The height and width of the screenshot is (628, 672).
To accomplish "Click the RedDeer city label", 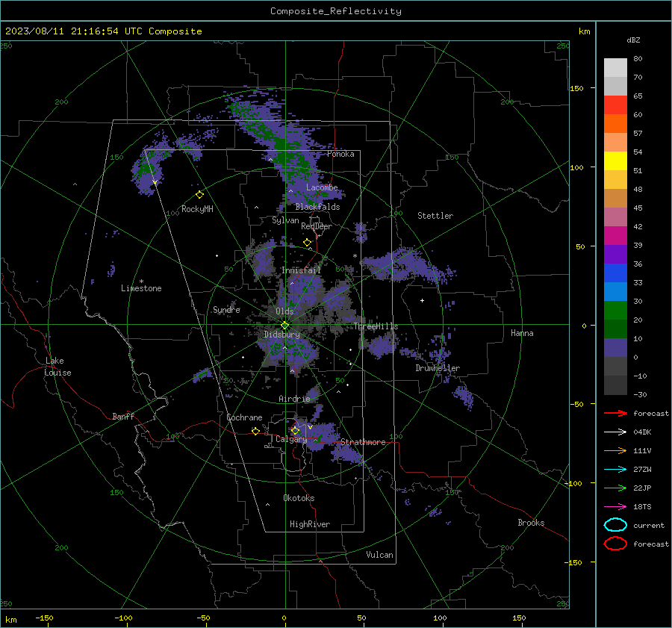I will click(x=317, y=226).
